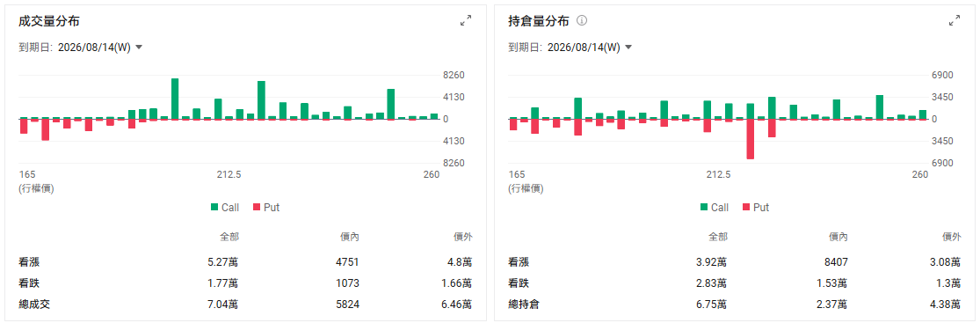Expand the 成交量分布 chart to fullscreen
Image resolution: width=980 pixels, height=323 pixels.
(x=466, y=20)
